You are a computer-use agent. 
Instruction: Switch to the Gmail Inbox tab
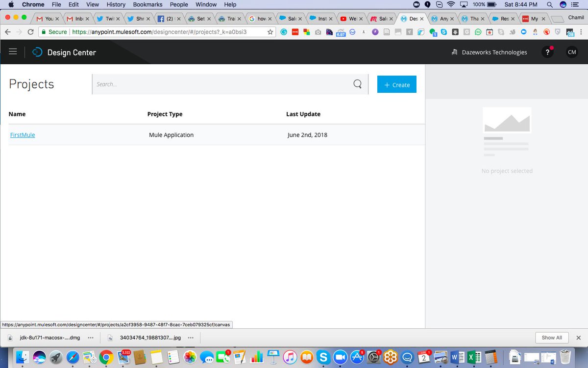coord(77,19)
